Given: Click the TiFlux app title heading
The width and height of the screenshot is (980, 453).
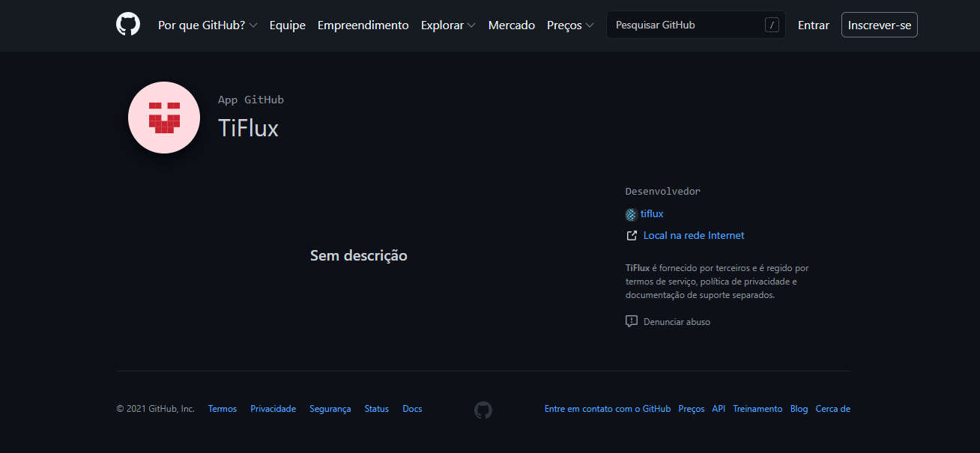Looking at the screenshot, I should [248, 128].
